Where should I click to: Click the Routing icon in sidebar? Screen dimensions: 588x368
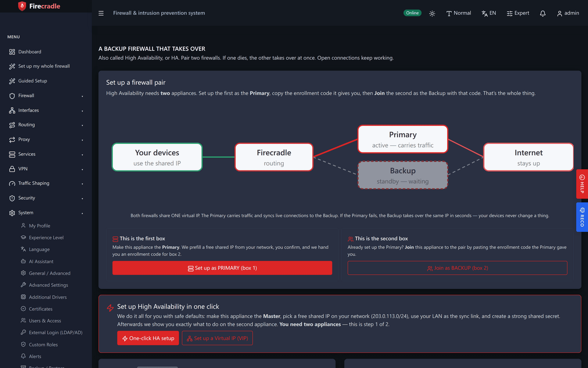tap(12, 125)
